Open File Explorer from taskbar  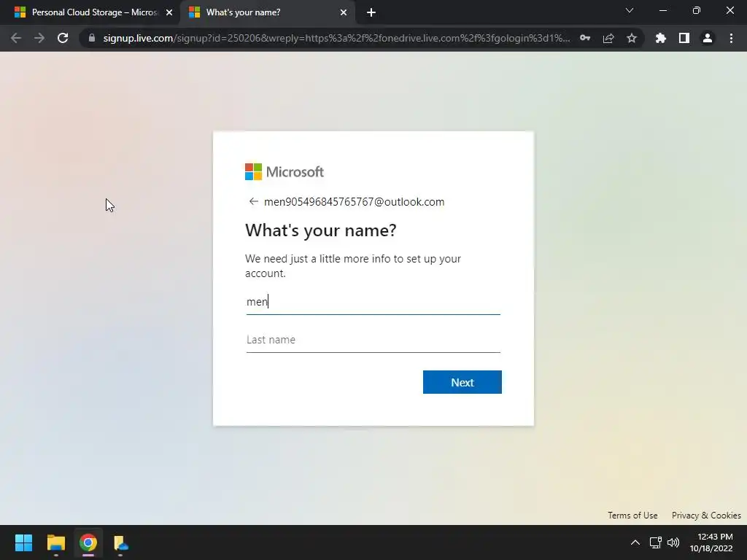[x=55, y=542]
